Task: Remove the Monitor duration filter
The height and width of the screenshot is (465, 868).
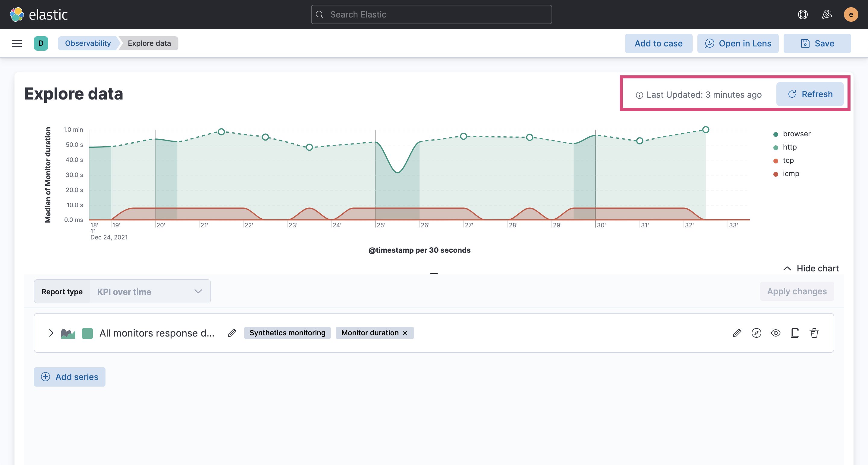Action: tap(405, 333)
